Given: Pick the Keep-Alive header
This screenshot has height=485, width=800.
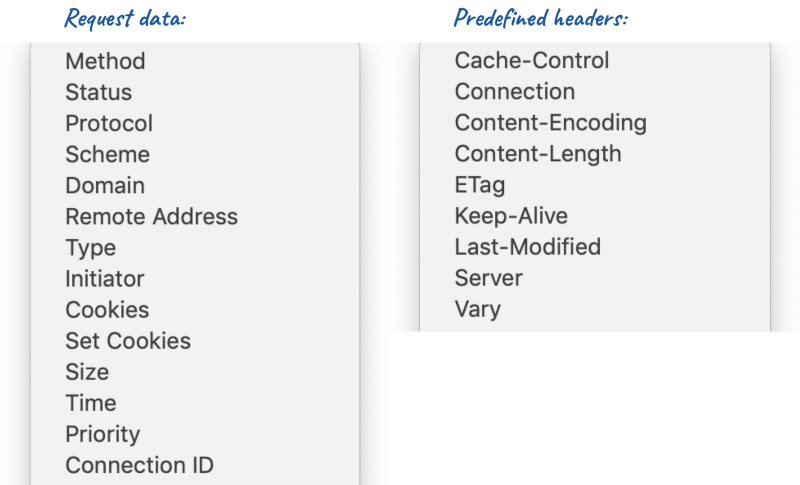Looking at the screenshot, I should pyautogui.click(x=595, y=216).
